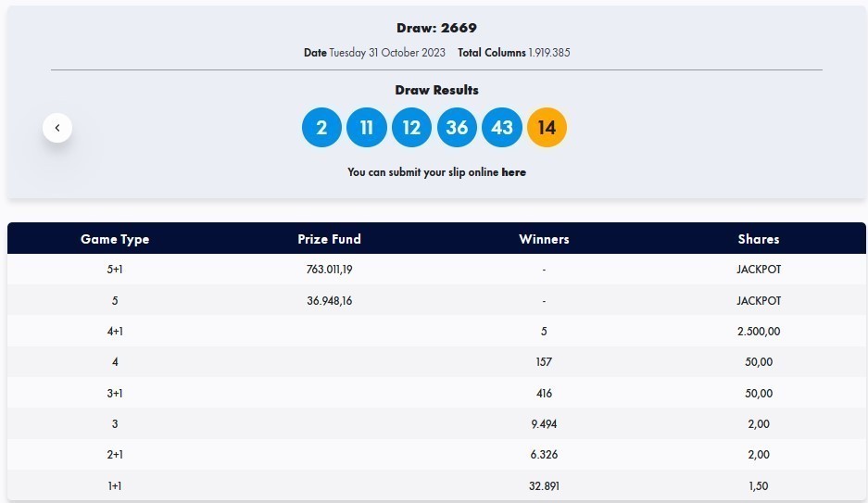Click the 763.011,19 prize fund value
This screenshot has width=868, height=503.
coord(329,270)
